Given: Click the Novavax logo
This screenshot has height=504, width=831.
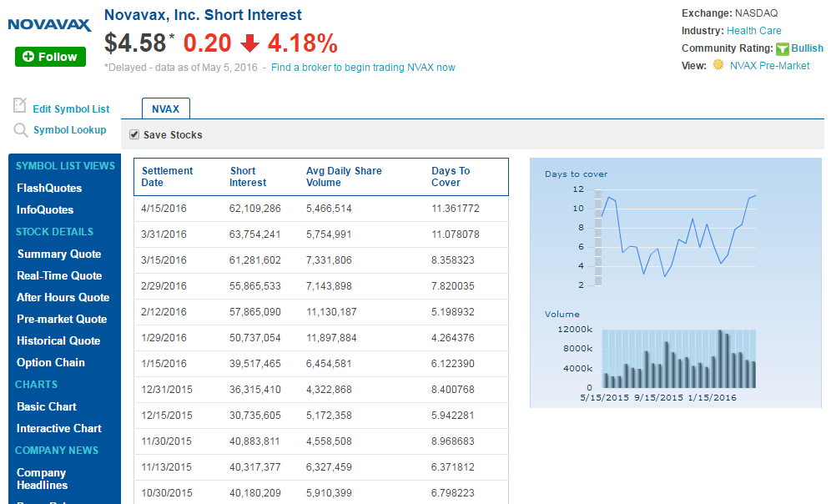Looking at the screenshot, I should (49, 24).
